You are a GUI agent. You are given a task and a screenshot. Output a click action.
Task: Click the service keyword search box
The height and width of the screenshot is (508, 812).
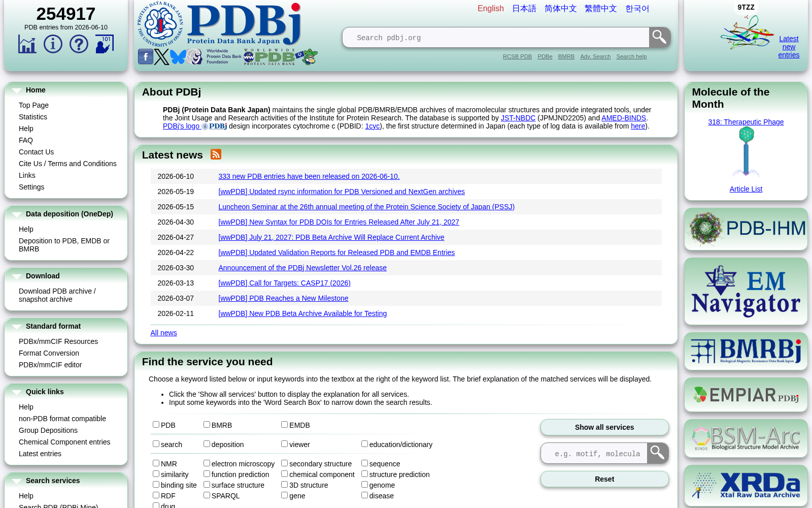point(594,453)
